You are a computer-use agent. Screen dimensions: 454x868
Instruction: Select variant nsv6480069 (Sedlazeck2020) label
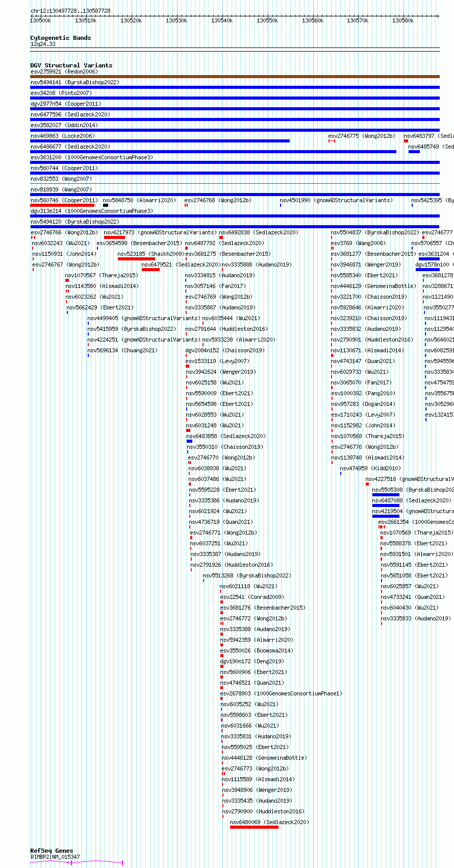point(269,822)
